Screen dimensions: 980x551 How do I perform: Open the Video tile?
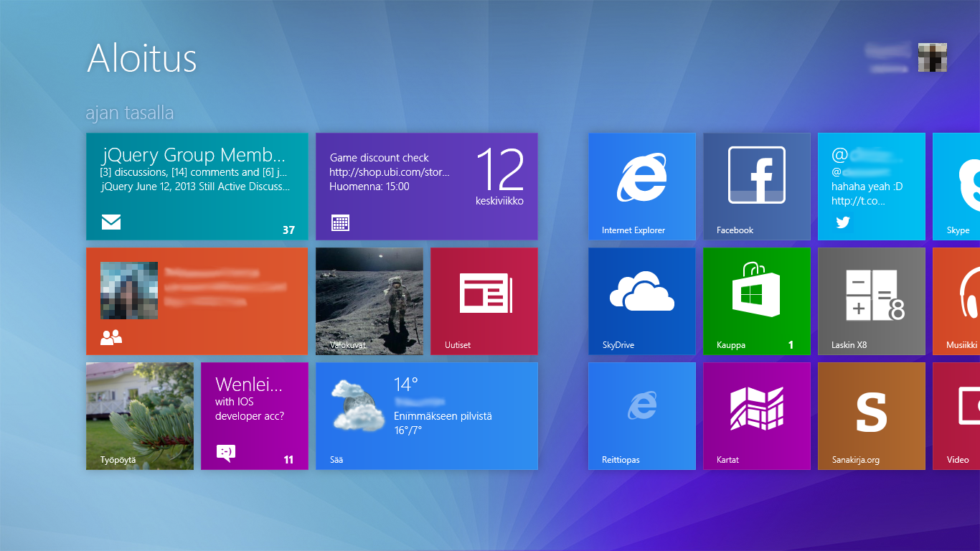point(956,416)
